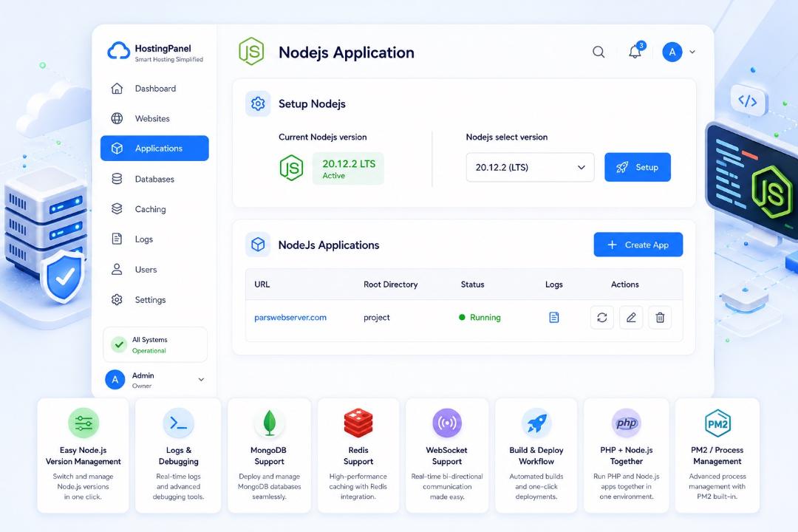
Task: Open Databases section
Action: coord(154,180)
